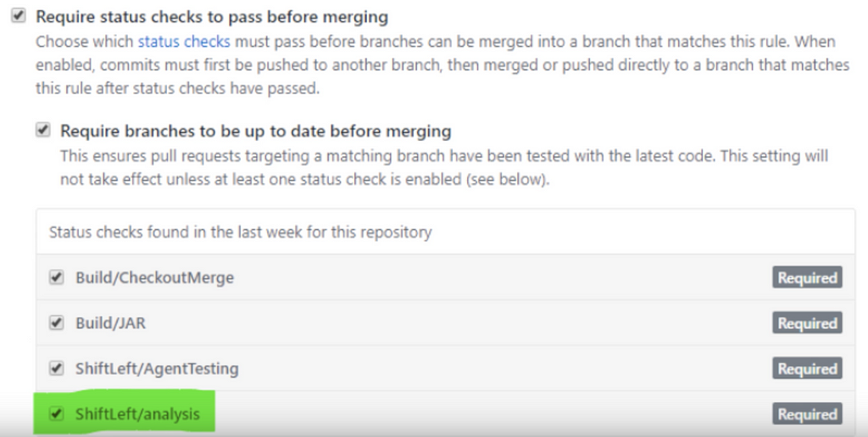Uncheck the highlighted ShiftLeft/analysis checkbox
868x437 pixels.
click(57, 414)
